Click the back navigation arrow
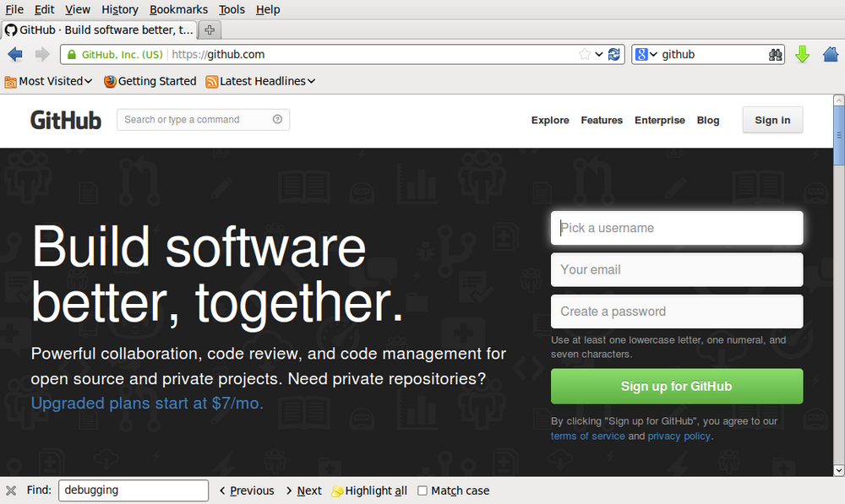The height and width of the screenshot is (504, 845). [15, 55]
